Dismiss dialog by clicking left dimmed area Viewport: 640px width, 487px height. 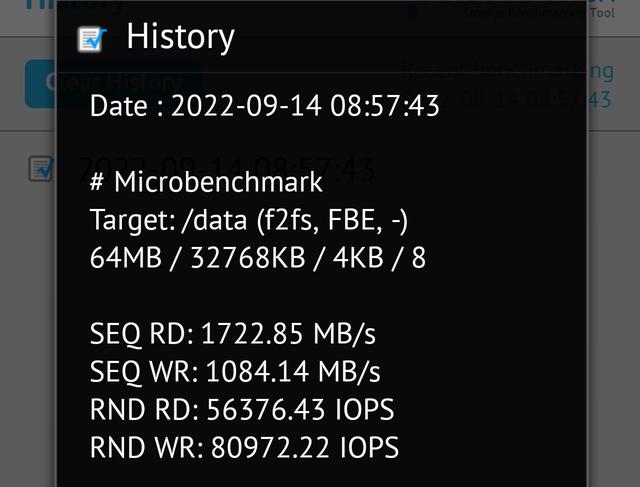pyautogui.click(x=27, y=320)
